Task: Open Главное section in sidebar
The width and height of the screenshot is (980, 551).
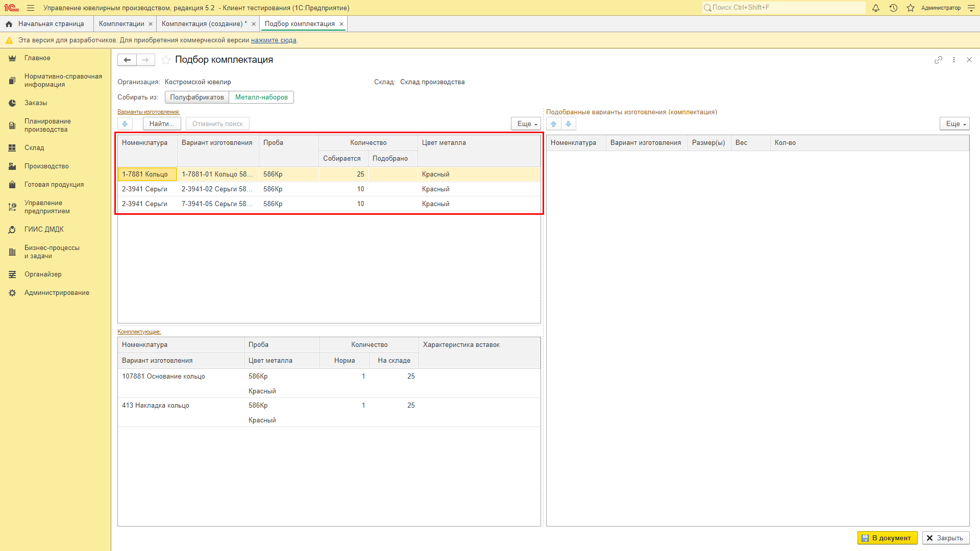Action: point(37,58)
